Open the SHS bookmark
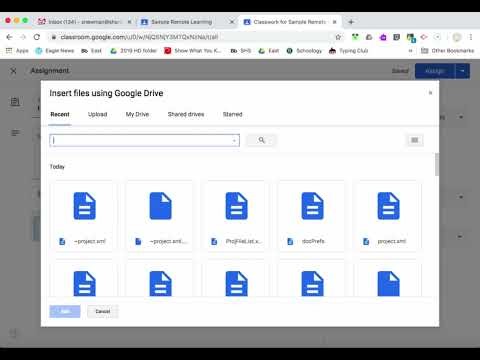The image size is (480, 360). coord(241,51)
